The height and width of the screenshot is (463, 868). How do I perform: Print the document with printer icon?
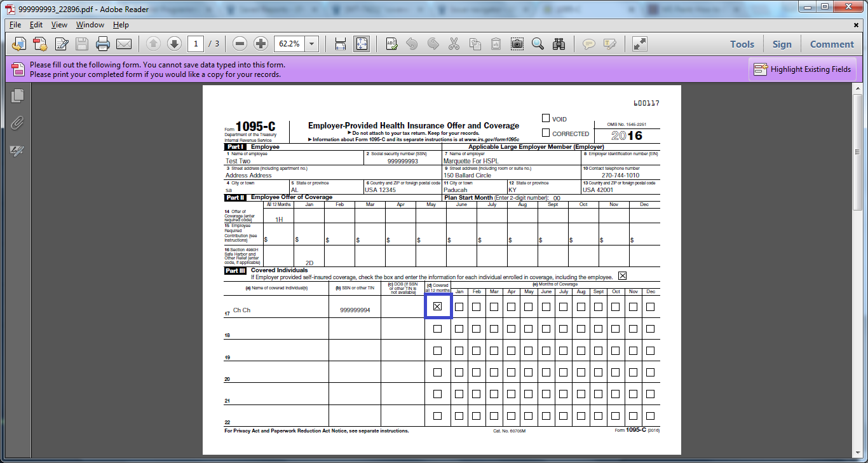point(103,44)
